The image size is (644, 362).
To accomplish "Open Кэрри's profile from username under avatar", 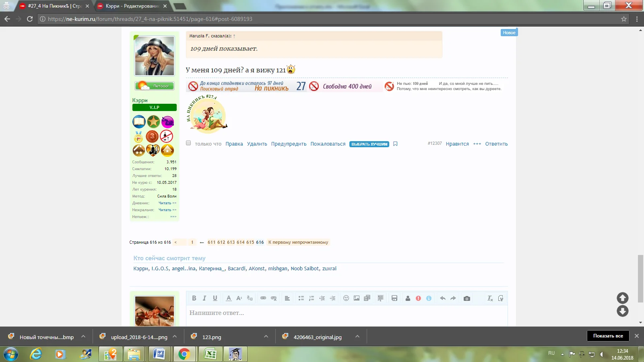I will (x=140, y=100).
